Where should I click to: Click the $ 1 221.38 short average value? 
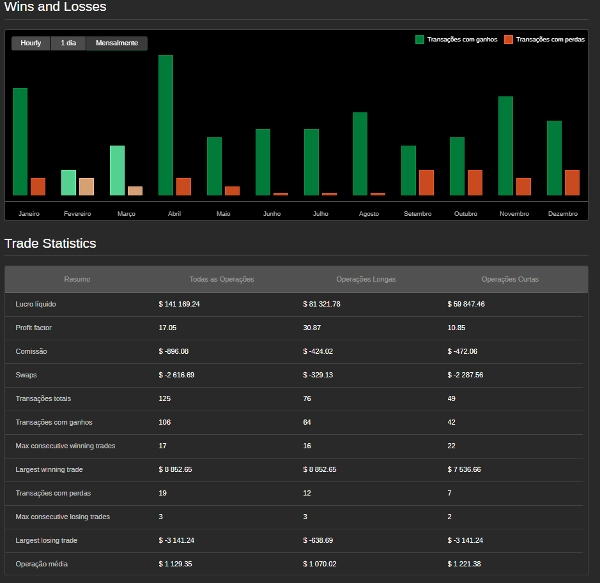pyautogui.click(x=464, y=564)
